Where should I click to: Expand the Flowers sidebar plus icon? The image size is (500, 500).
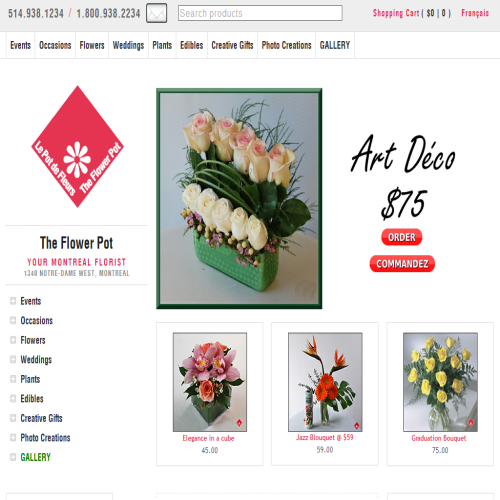pyautogui.click(x=13, y=340)
